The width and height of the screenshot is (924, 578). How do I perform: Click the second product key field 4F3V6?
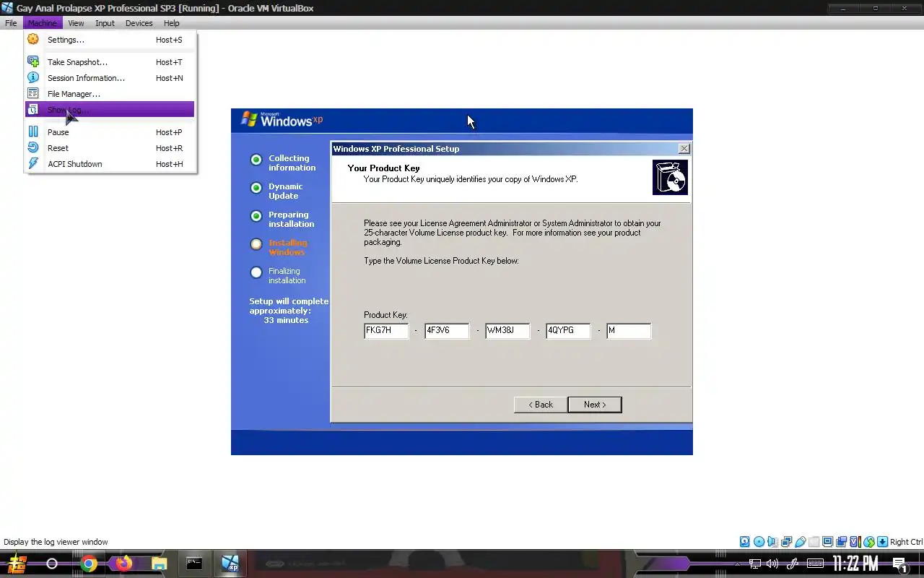point(447,331)
